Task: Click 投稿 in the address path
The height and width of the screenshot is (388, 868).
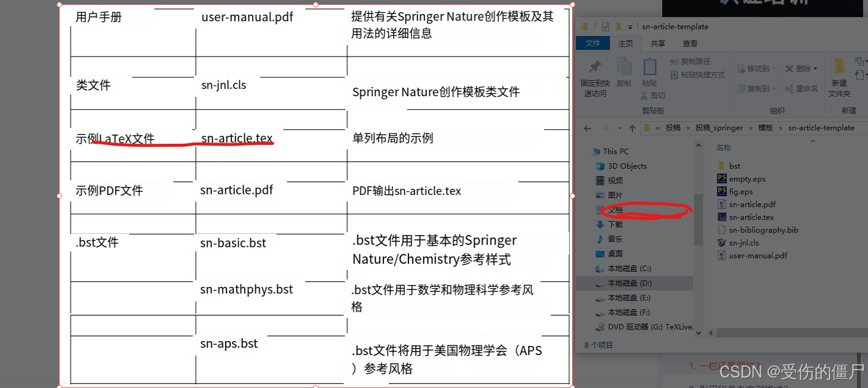Action: pyautogui.click(x=673, y=128)
